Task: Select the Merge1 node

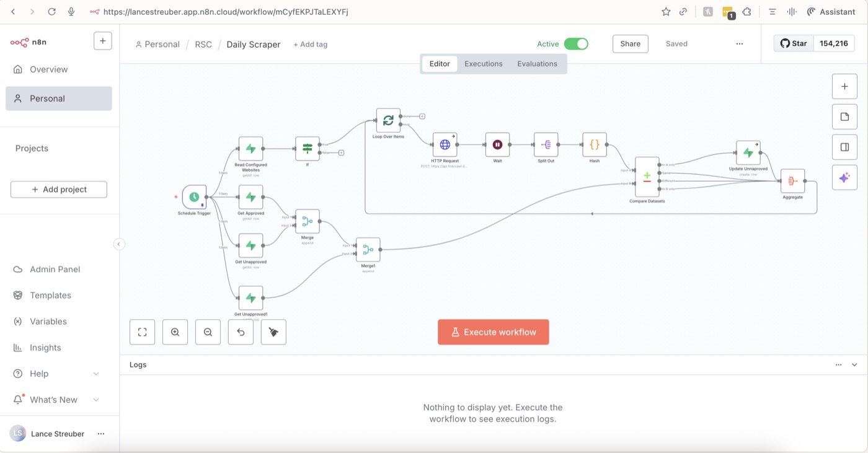Action: pyautogui.click(x=368, y=250)
